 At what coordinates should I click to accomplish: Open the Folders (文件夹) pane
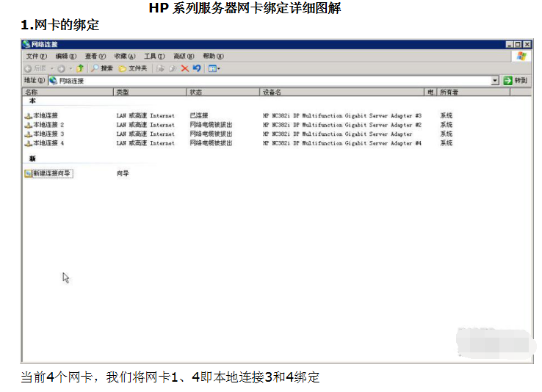pyautogui.click(x=133, y=68)
